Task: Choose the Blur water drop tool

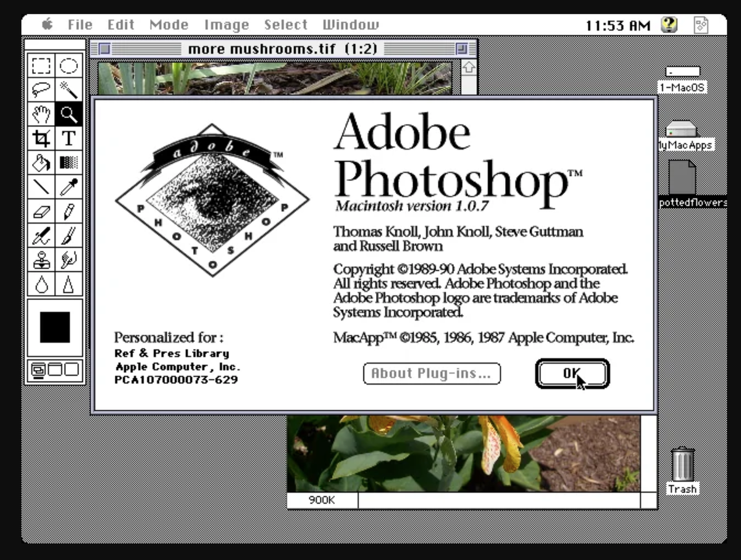Action: click(41, 283)
